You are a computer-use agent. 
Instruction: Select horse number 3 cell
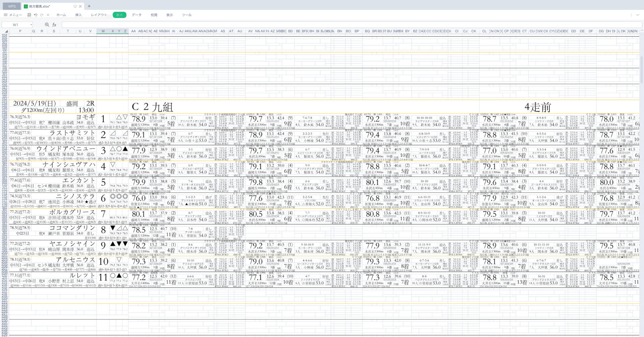(103, 151)
